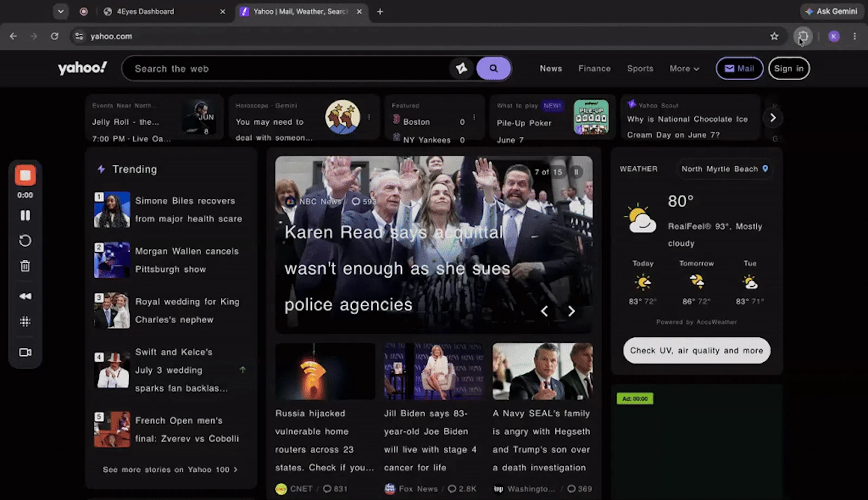Restart the recording using the circular arrow icon
This screenshot has width=868, height=500.
[x=25, y=241]
